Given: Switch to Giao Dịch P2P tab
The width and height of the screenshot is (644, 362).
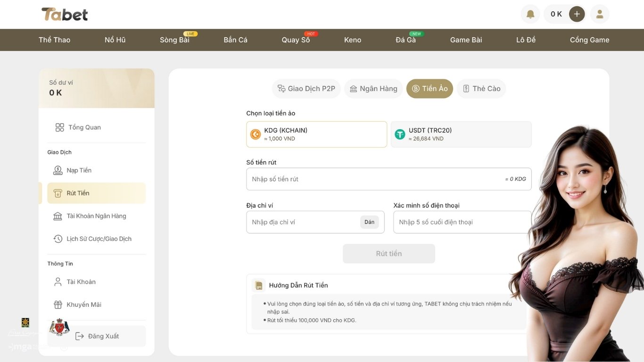Looking at the screenshot, I should coord(306,89).
